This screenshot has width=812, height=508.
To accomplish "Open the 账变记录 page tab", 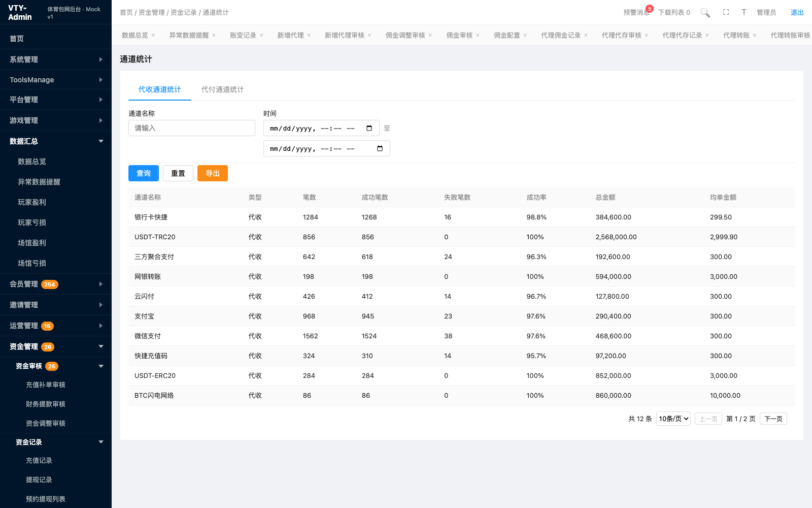I will click(243, 35).
